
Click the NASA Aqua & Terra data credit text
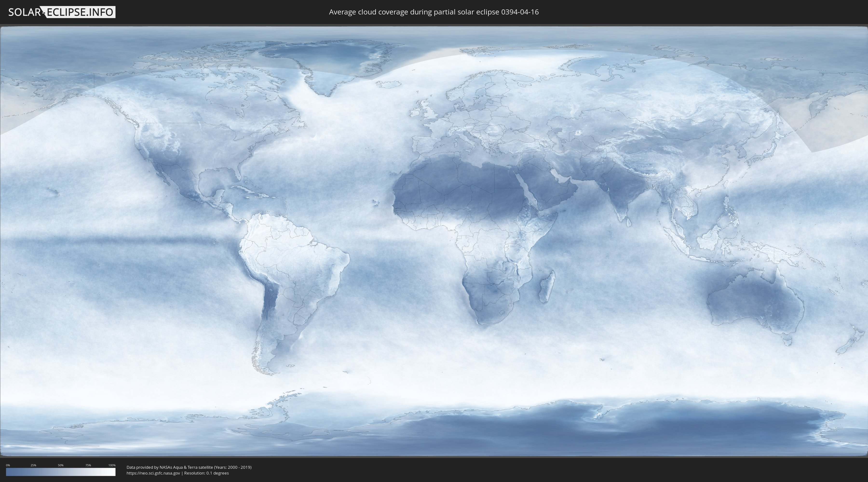coord(189,467)
